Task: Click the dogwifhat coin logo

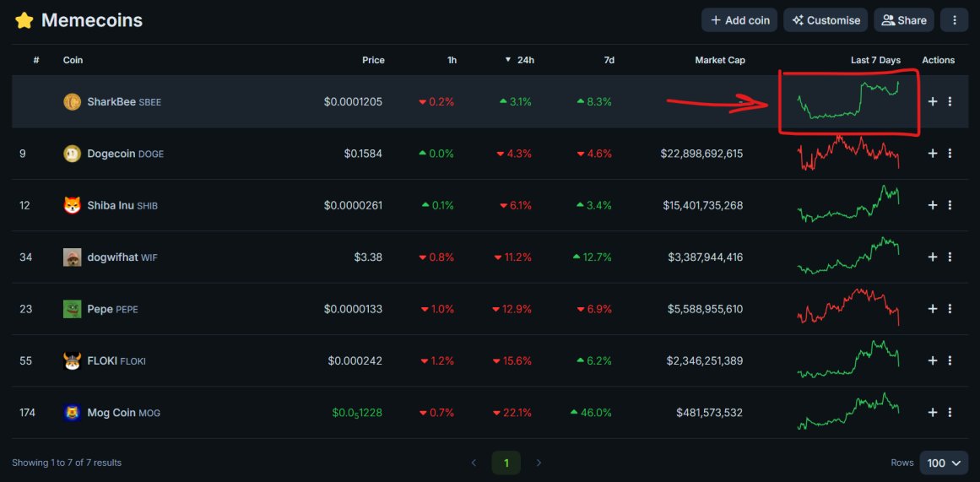Action: click(72, 257)
